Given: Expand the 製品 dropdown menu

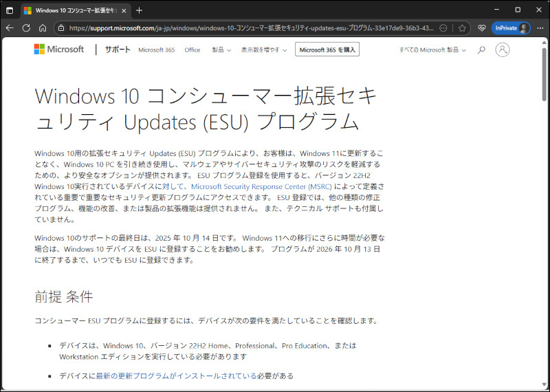Looking at the screenshot, I should pyautogui.click(x=221, y=50).
